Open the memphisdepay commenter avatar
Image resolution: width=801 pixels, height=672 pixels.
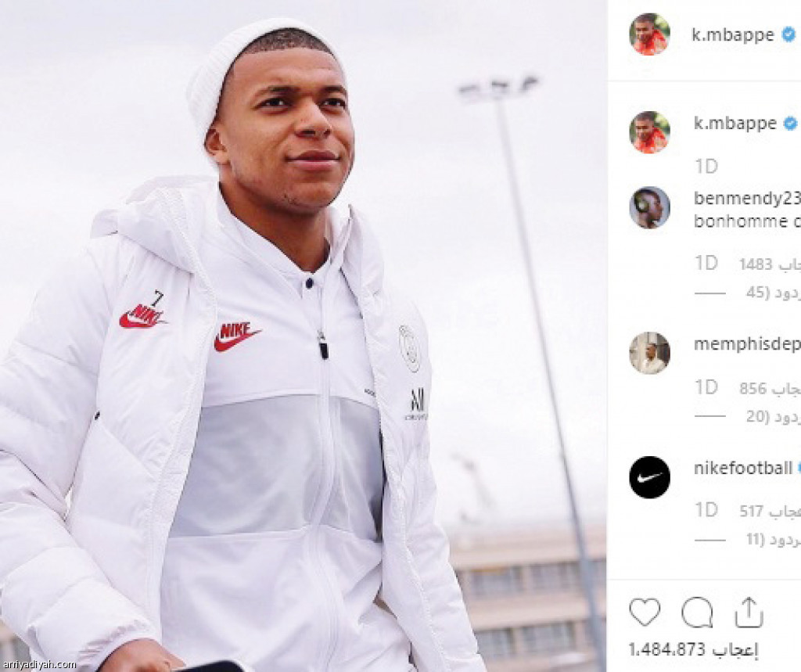[649, 353]
